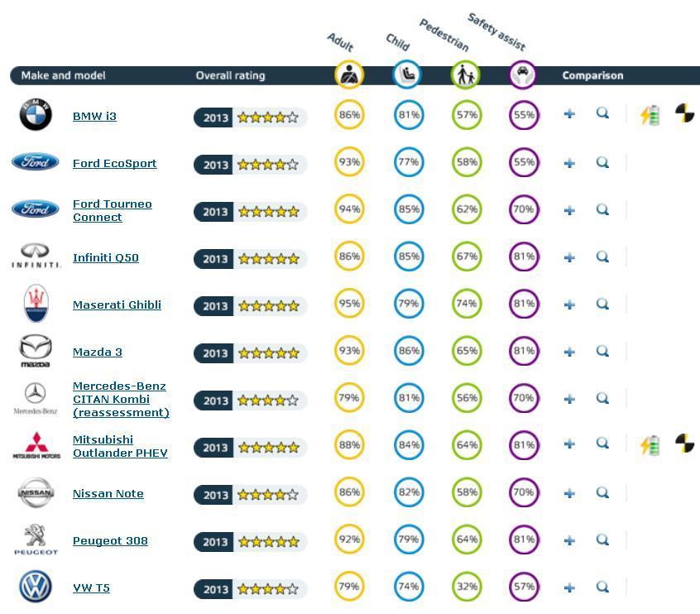The width and height of the screenshot is (700, 614).
Task: Click the Comparison column header
Action: point(592,75)
